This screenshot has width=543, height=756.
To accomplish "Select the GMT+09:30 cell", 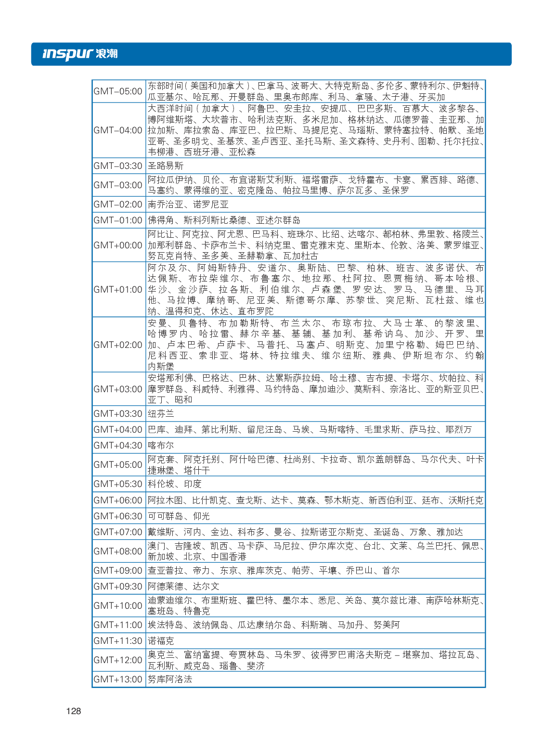I will click(x=118, y=587).
